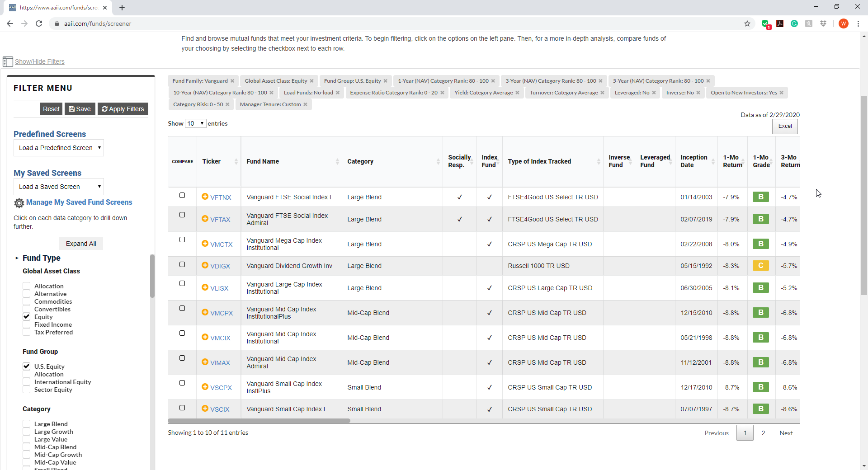Remove the Global Asset Class: Equity filter tag
The image size is (868, 470).
tap(311, 81)
